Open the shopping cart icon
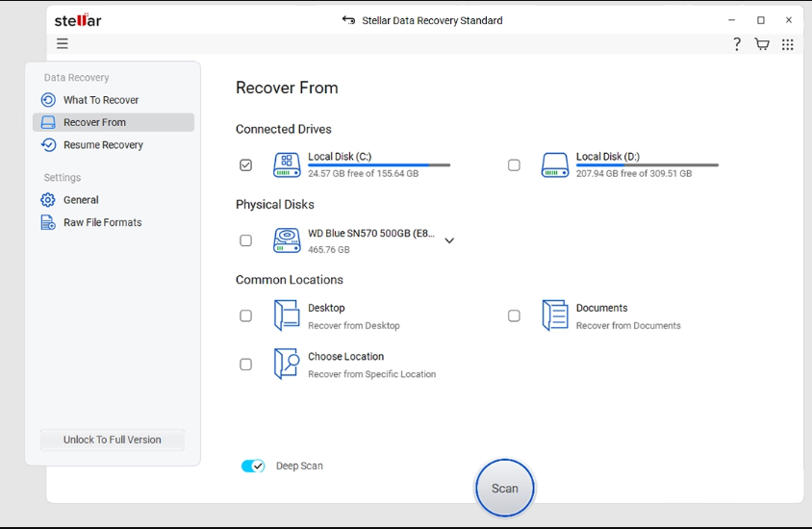This screenshot has width=812, height=529. click(762, 44)
